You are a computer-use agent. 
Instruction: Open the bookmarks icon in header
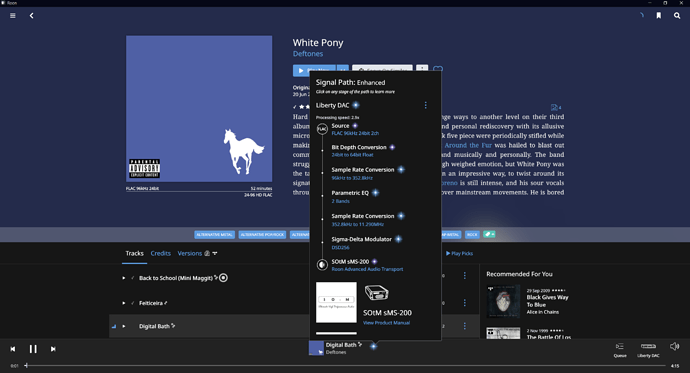click(659, 15)
